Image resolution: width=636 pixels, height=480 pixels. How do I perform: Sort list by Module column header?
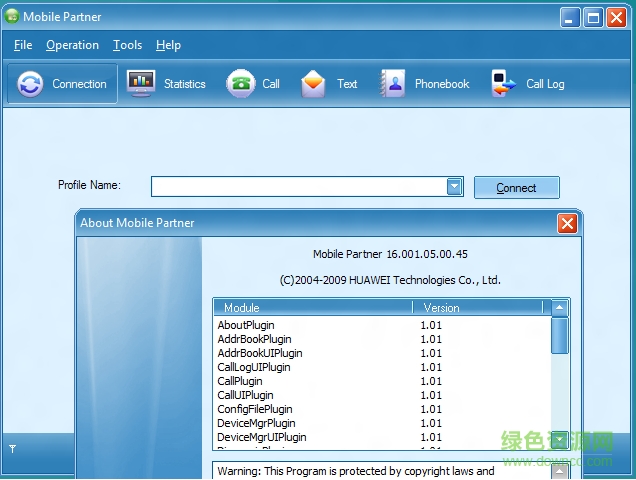(x=312, y=308)
